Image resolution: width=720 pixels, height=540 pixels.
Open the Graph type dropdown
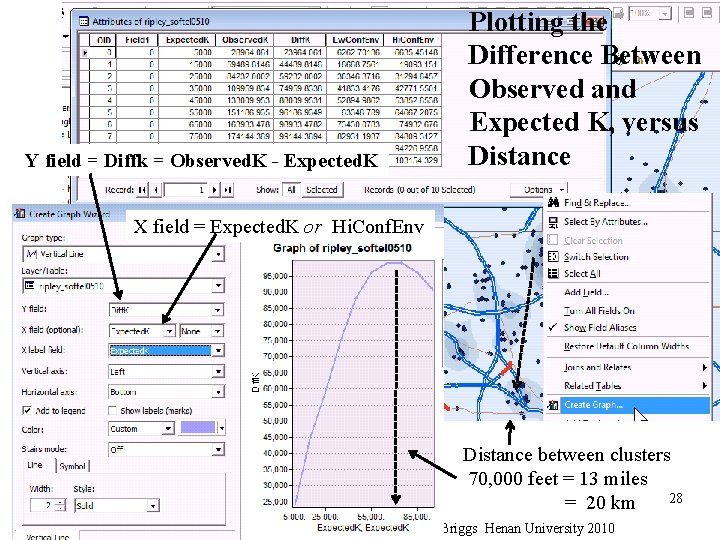point(219,254)
